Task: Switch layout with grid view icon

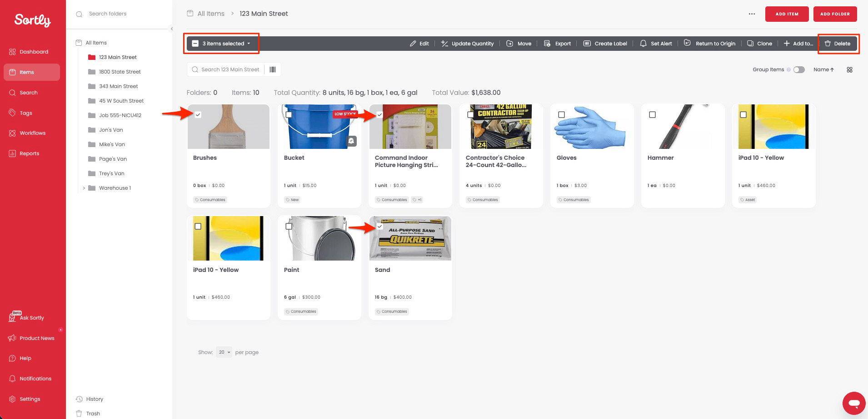Action: pyautogui.click(x=849, y=69)
